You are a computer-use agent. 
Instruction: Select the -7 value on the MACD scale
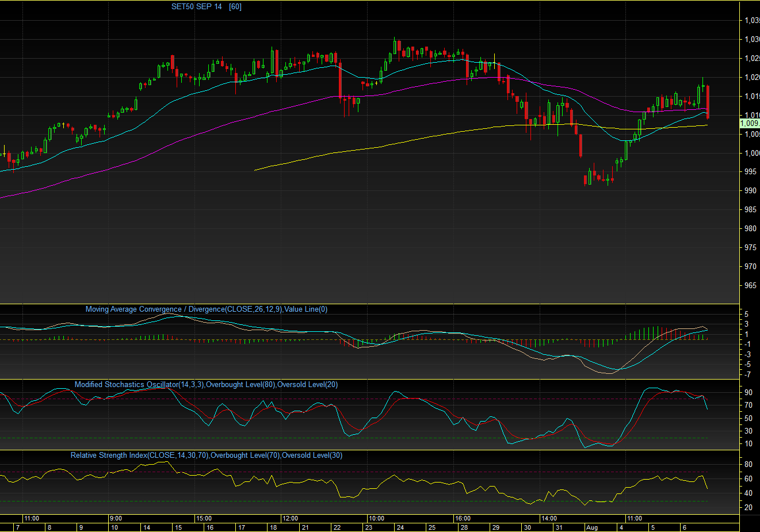746,375
